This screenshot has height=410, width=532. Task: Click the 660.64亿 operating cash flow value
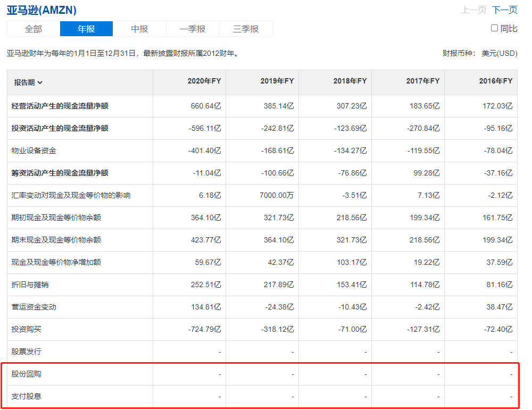click(x=205, y=106)
